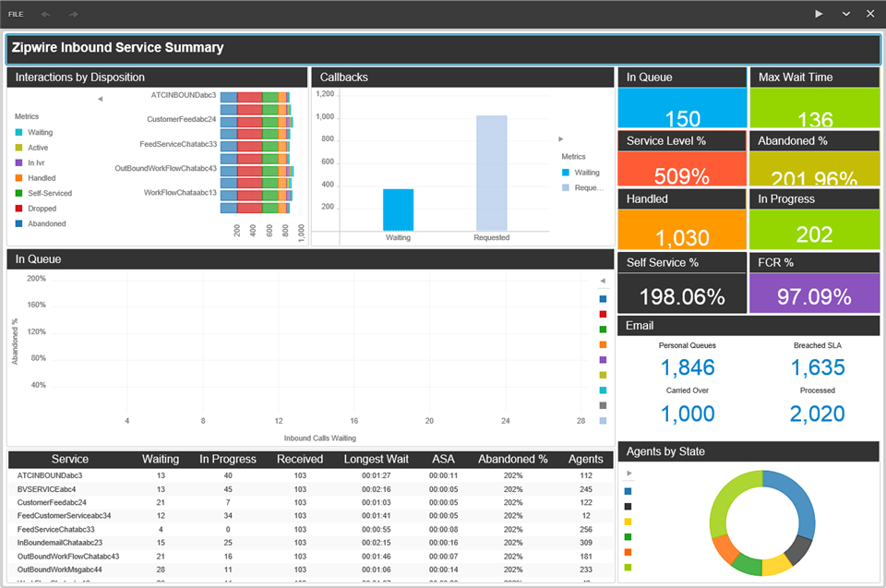
Task: Click the Abandoned % column header
Action: (x=512, y=459)
